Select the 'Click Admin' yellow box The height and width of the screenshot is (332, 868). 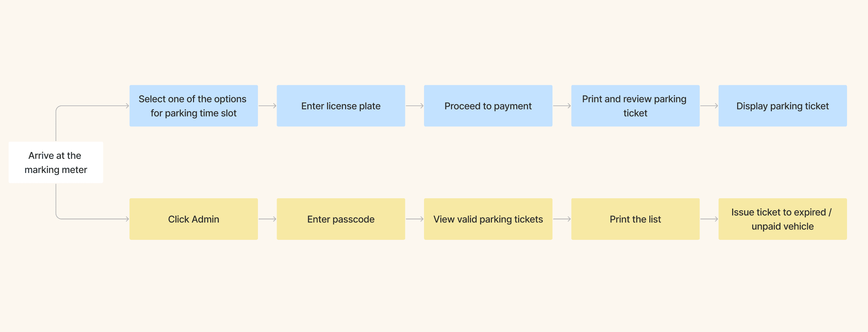click(x=193, y=219)
